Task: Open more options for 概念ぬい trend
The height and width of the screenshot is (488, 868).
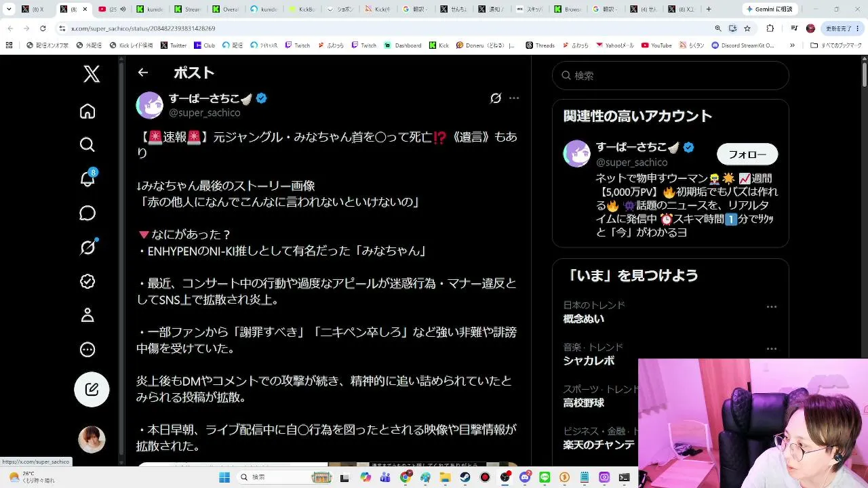Action: (x=771, y=307)
